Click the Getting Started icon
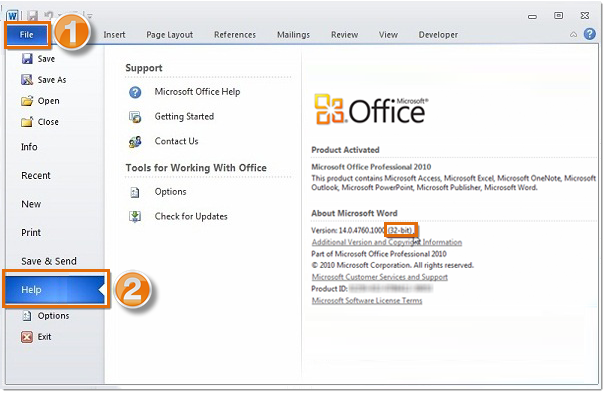This screenshot has width=606, height=394. coord(135,117)
